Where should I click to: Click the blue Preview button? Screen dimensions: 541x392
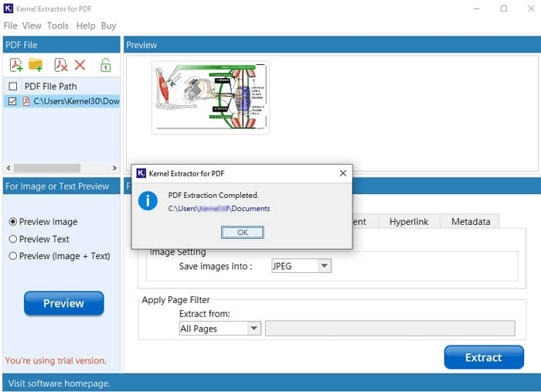[64, 303]
